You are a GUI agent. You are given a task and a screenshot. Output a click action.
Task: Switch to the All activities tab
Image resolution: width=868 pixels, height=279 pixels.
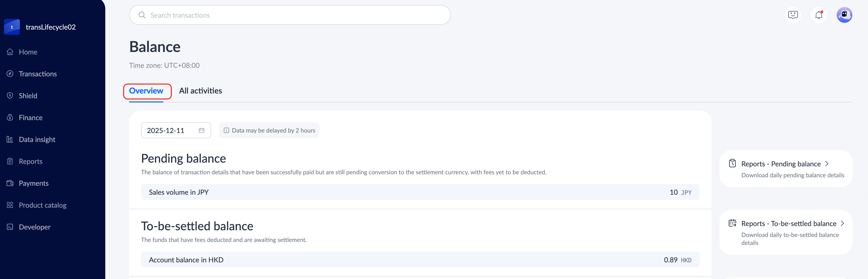(x=201, y=91)
